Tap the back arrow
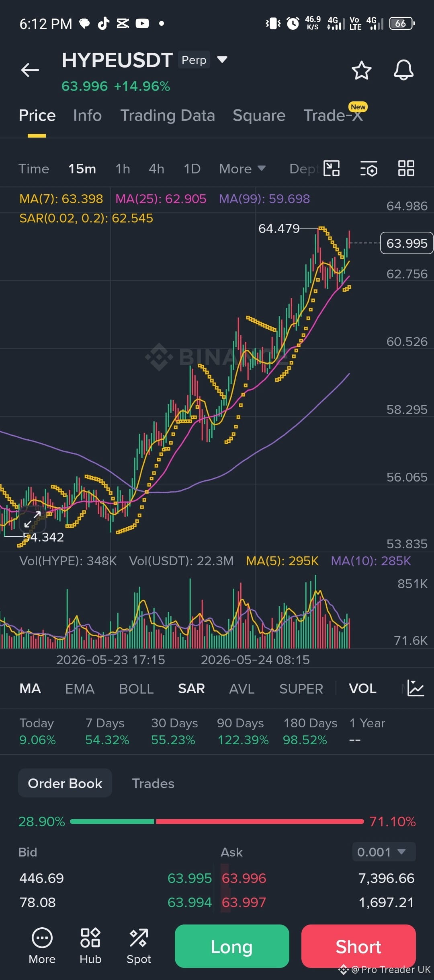The width and height of the screenshot is (434, 980). pos(30,70)
